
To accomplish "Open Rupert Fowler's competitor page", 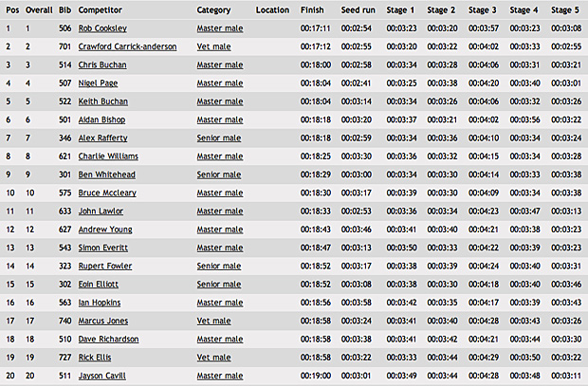I will (x=103, y=267).
